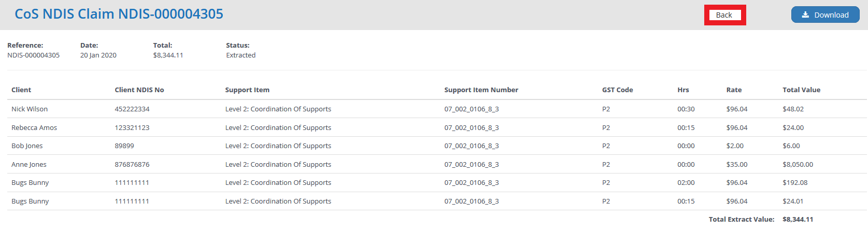Select the Client NDIS No column header
The image size is (868, 231).
[139, 90]
